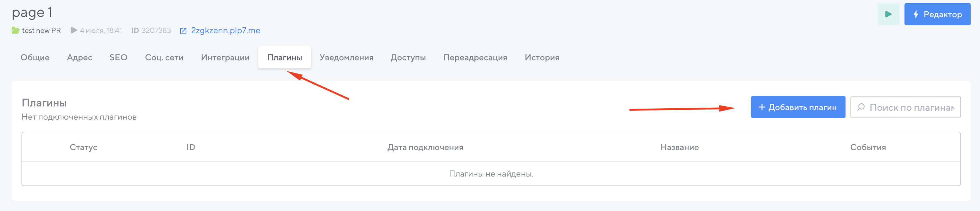View the История tab
Viewport: 980px width, 211px height.
click(x=542, y=58)
